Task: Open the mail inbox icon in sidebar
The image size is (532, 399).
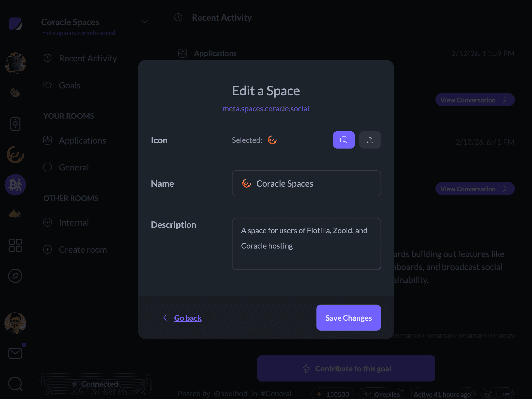Action: coord(15,353)
